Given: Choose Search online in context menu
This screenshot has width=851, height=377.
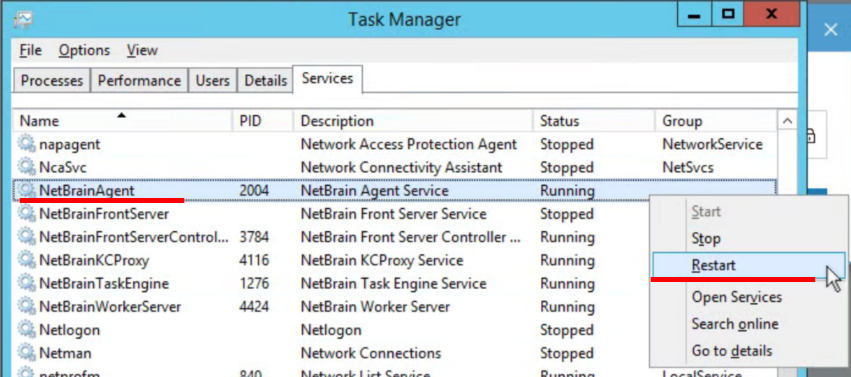Looking at the screenshot, I should (x=735, y=324).
